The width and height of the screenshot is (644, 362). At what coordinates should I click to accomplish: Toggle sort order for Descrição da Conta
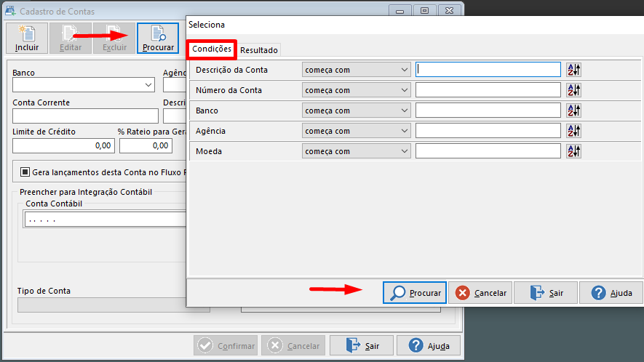point(573,70)
